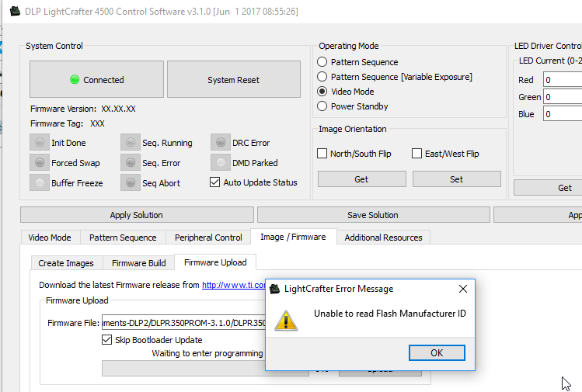
Task: Click the Forced Swap status indicator
Action: (x=40, y=162)
